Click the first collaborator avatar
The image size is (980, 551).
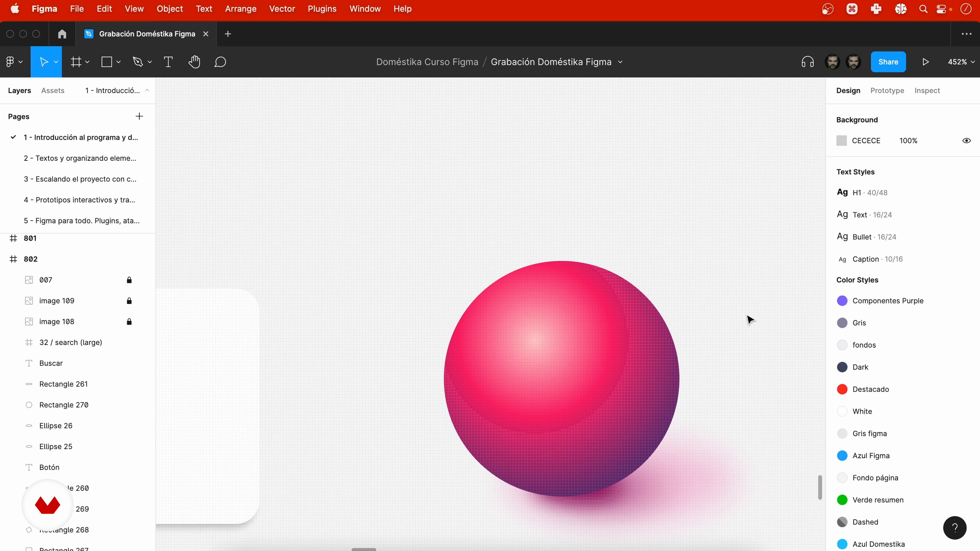tap(832, 61)
